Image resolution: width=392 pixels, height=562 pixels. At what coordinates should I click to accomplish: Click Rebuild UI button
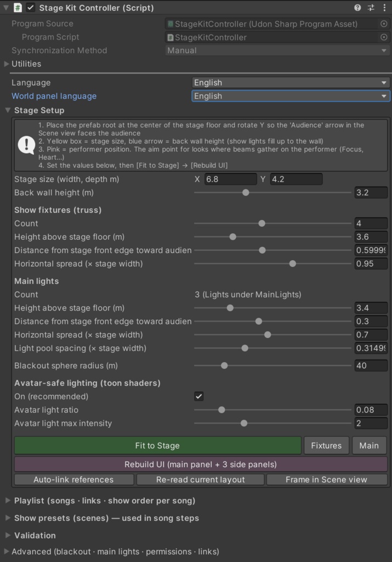pyautogui.click(x=201, y=464)
